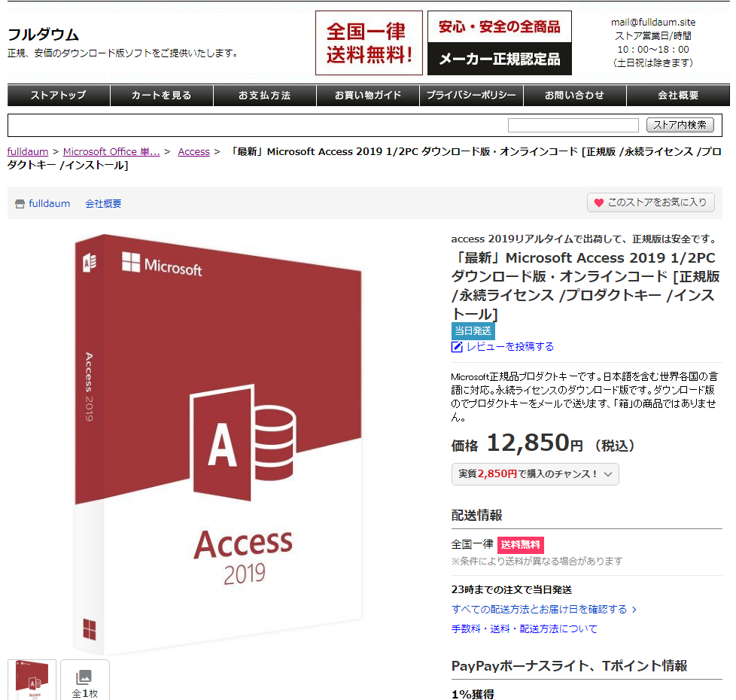Screen dimensions: 736x700
Task: Open the Microsoft Office breadcrumb link
Action: [x=111, y=151]
